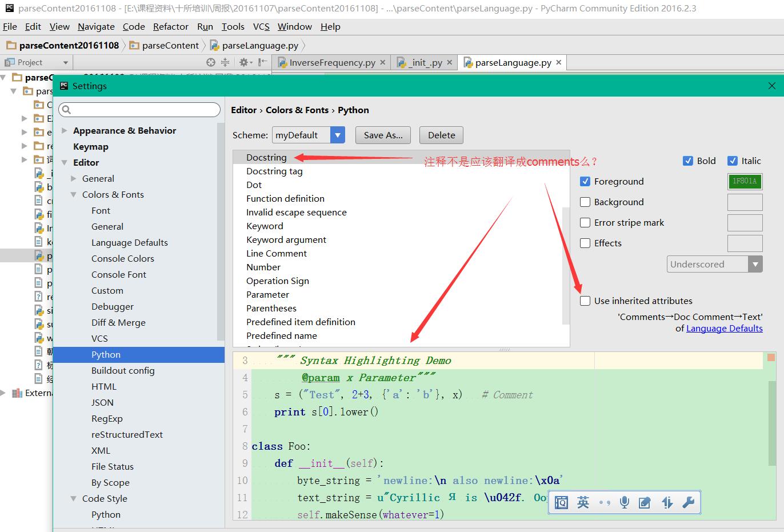Switch to the parseLanguage.py editor tab
The height and width of the screenshot is (532, 784).
click(x=513, y=63)
